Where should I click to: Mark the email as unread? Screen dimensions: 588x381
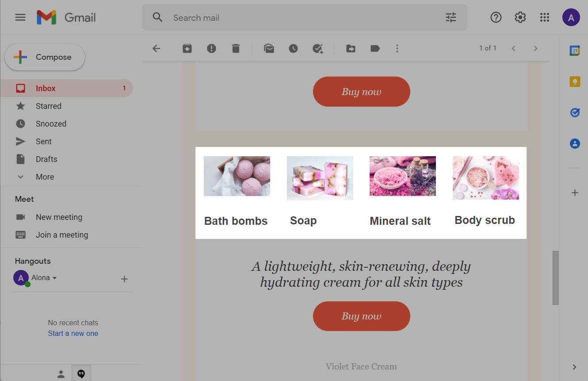coord(269,49)
